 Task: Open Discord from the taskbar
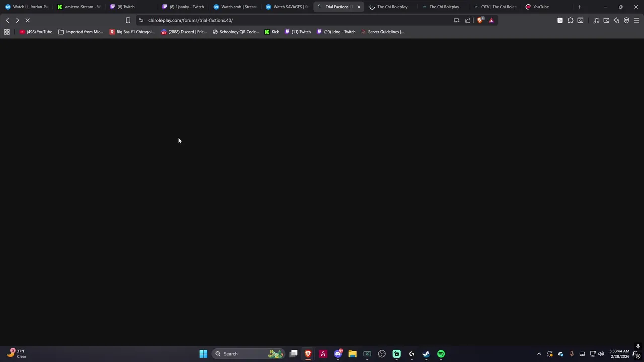338,354
